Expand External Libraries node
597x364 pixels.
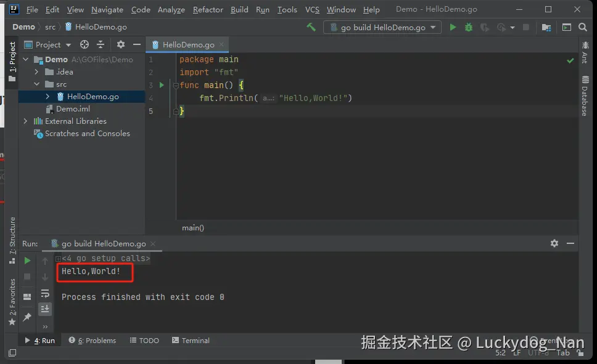click(25, 121)
